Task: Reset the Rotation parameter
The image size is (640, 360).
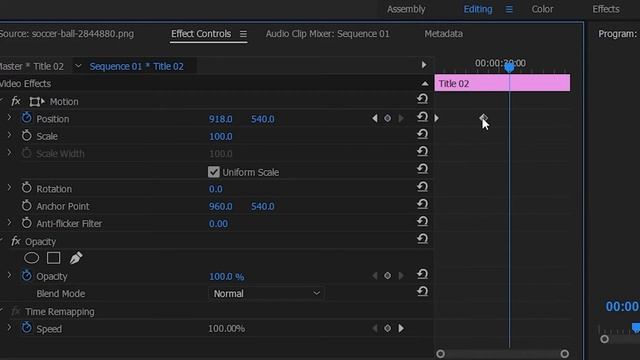Action: (422, 187)
